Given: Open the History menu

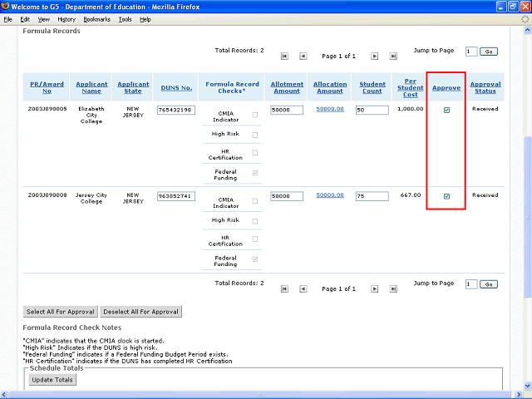Looking at the screenshot, I should (x=66, y=18).
